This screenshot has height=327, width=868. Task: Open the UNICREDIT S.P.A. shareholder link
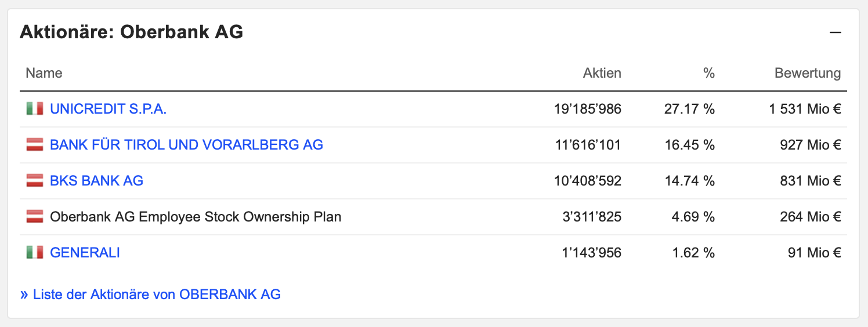[x=108, y=109]
